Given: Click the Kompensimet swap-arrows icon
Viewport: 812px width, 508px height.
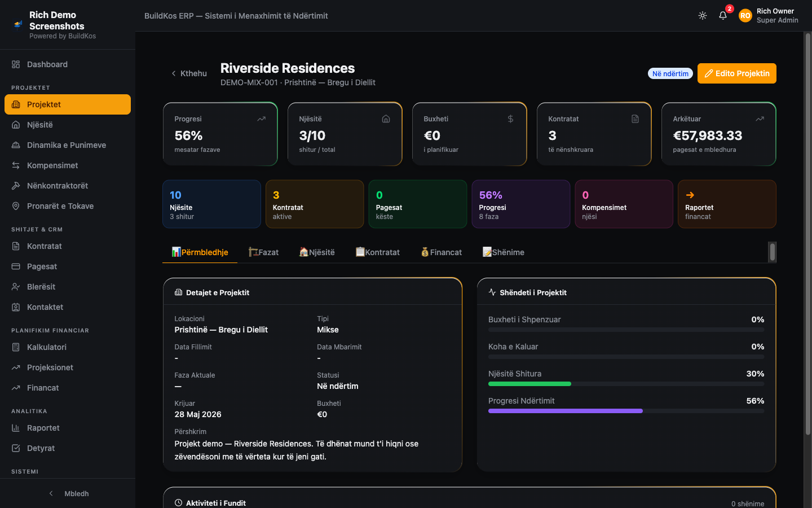Looking at the screenshot, I should tap(16, 165).
